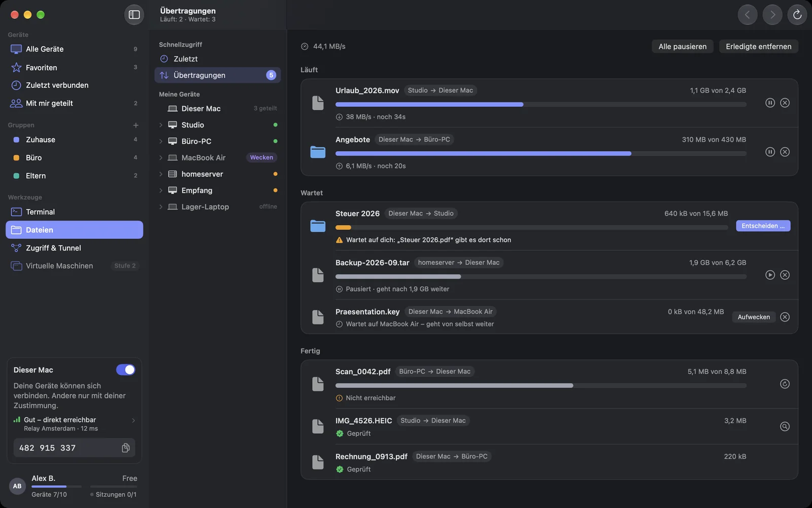Add a new group with the plus icon
The image size is (812, 508).
[136, 125]
